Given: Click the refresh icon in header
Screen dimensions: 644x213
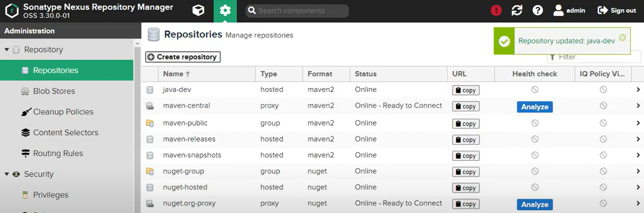Looking at the screenshot, I should coord(517,11).
